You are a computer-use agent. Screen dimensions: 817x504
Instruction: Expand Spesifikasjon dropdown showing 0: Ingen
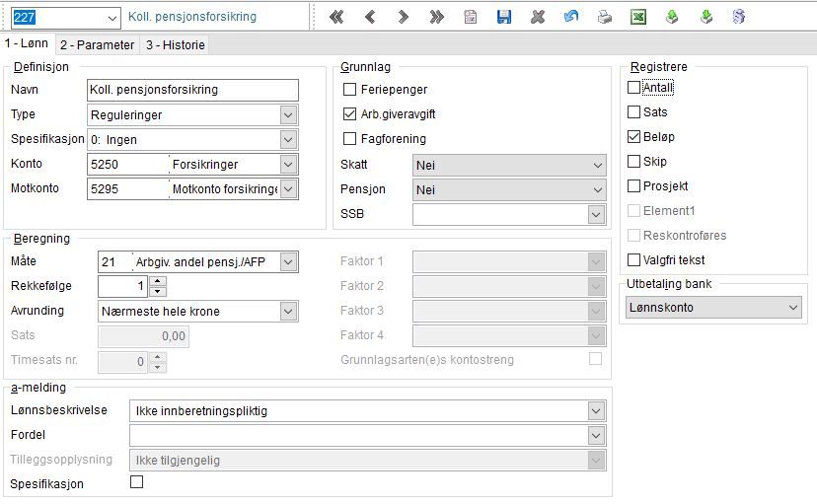pos(288,139)
